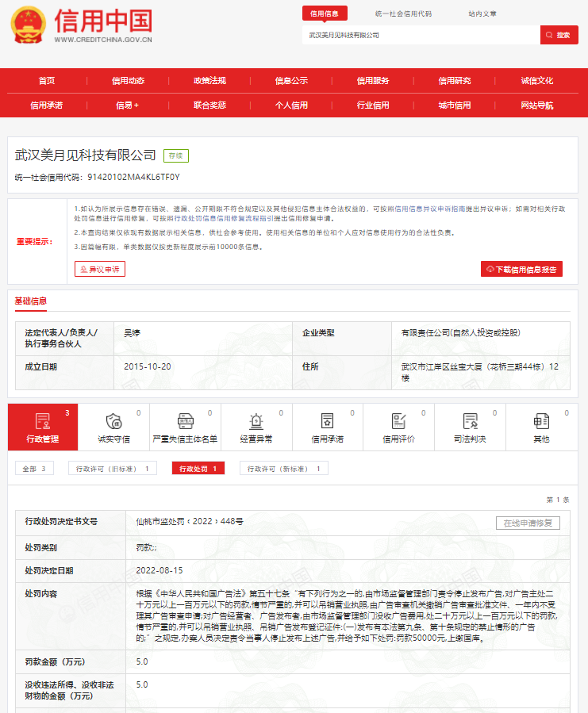Screen dimensions: 588x713
Task: Filter by 行政许可（新标准）1
Action: 283,469
